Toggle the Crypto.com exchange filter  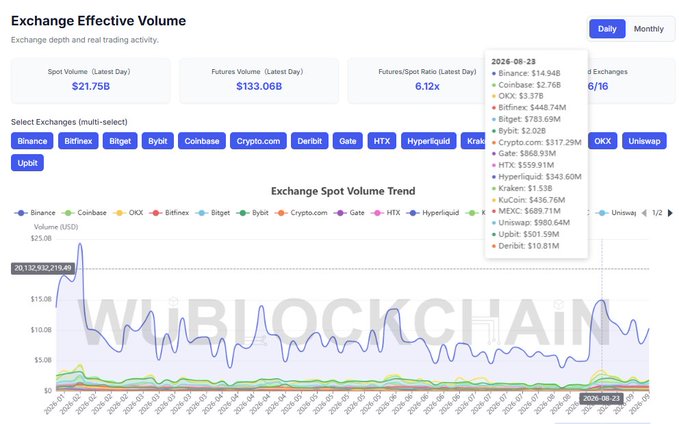click(x=258, y=141)
